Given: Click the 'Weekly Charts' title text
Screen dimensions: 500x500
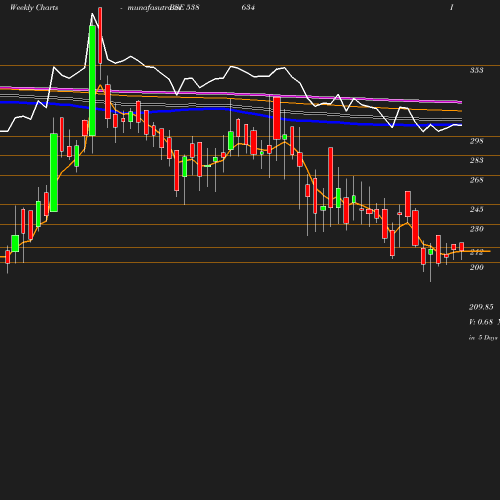Looking at the screenshot, I should pos(34,7).
